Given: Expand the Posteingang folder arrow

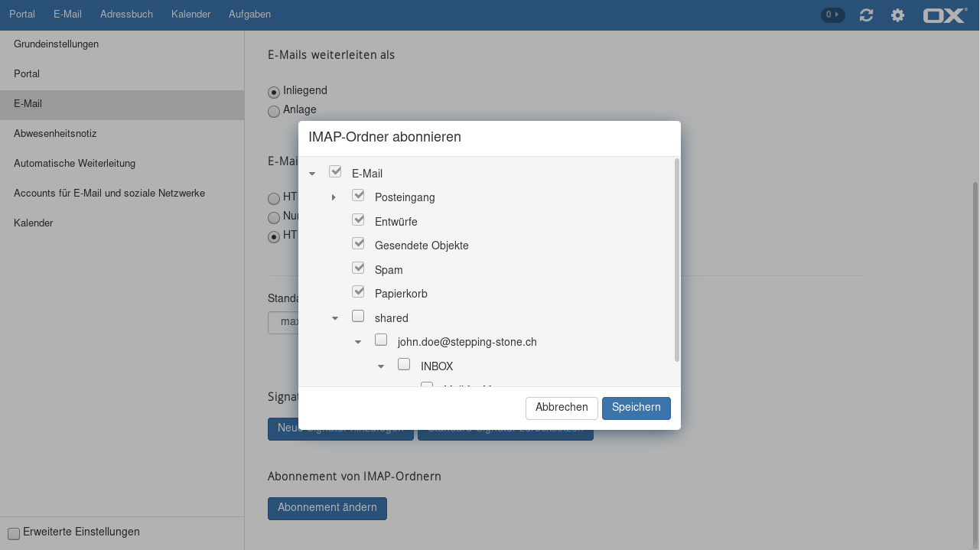Looking at the screenshot, I should coord(334,198).
